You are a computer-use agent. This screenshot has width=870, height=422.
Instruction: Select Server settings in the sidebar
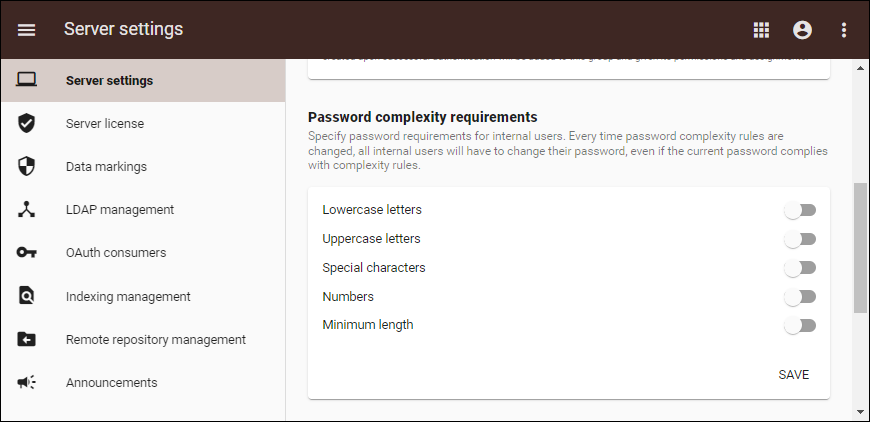pos(109,81)
